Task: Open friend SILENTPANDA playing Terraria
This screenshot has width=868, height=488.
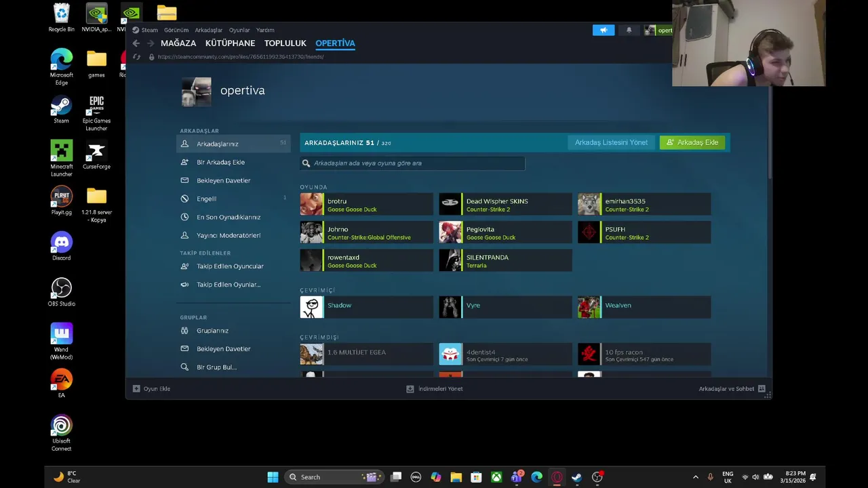Action: (505, 260)
